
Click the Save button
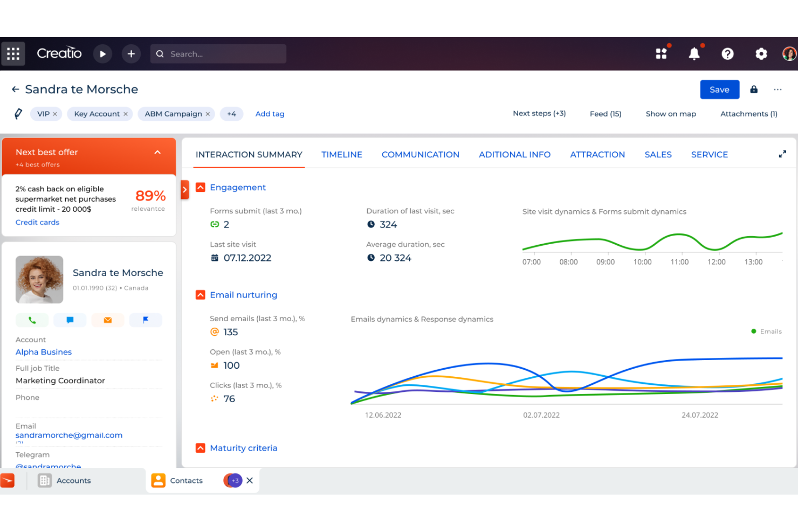point(719,89)
